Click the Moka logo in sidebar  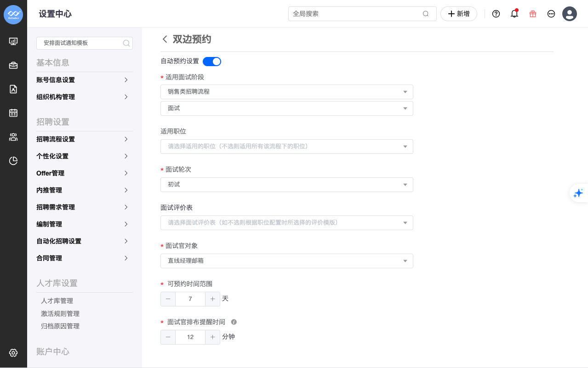[x=13, y=15]
